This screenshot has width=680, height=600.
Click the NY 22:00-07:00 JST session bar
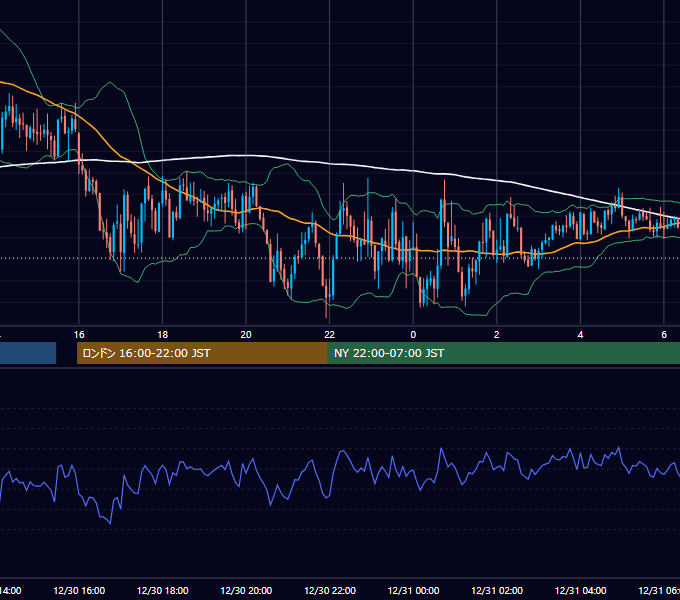[503, 353]
